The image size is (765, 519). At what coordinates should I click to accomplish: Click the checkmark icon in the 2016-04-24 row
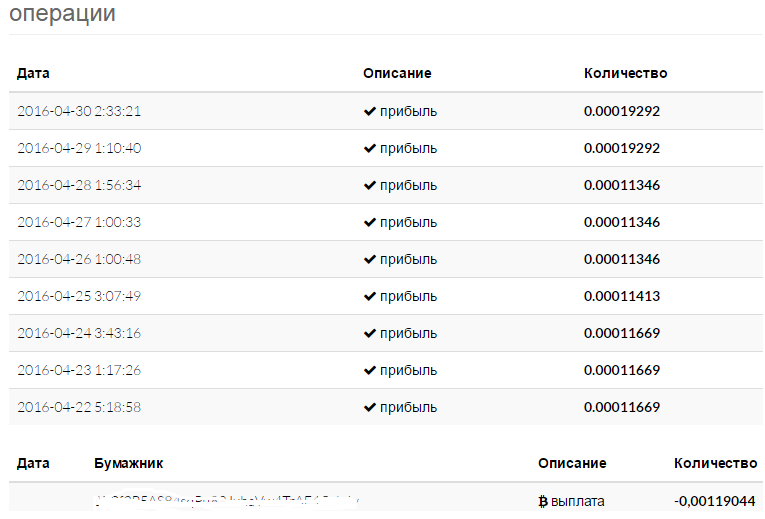369,333
